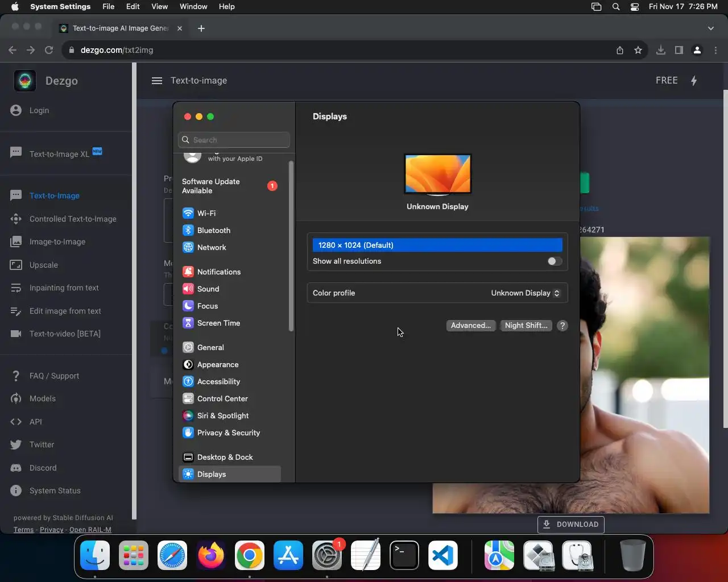Select Displays item in settings sidebar

pos(229,474)
